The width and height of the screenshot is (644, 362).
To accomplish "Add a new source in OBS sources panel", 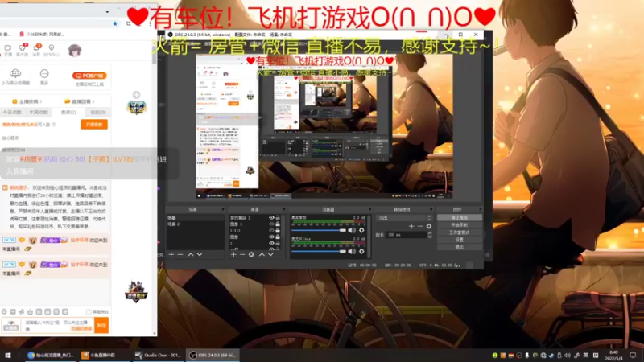I will 233,254.
